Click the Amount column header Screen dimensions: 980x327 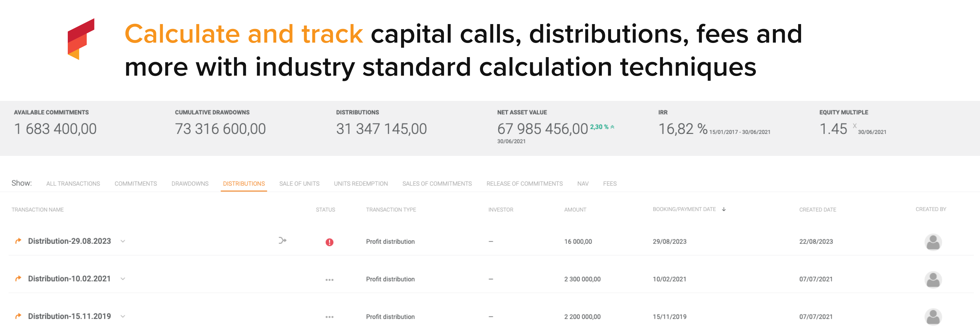point(575,210)
